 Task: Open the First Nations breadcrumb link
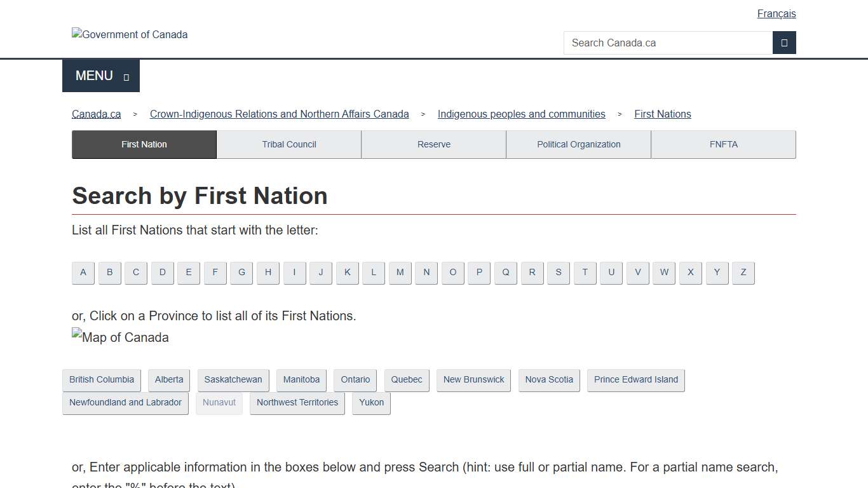pos(662,114)
